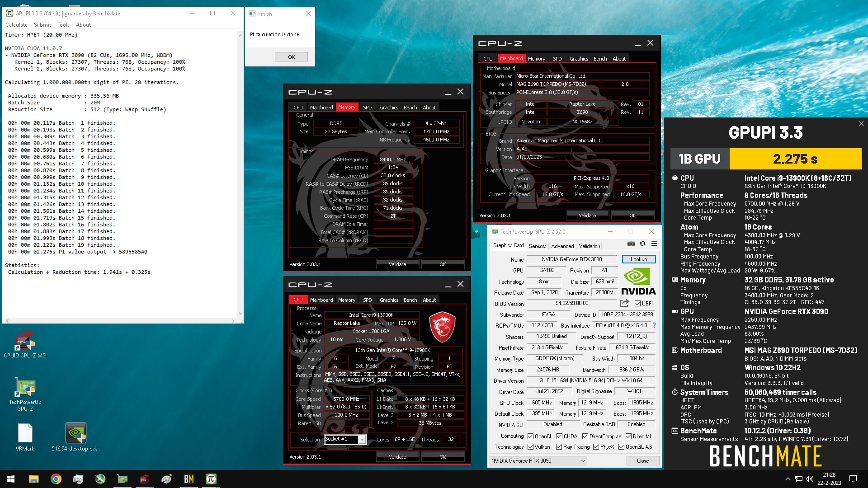Open the Graphics tab in the CPU-Z CPU window
The image size is (868, 488).
(389, 300)
